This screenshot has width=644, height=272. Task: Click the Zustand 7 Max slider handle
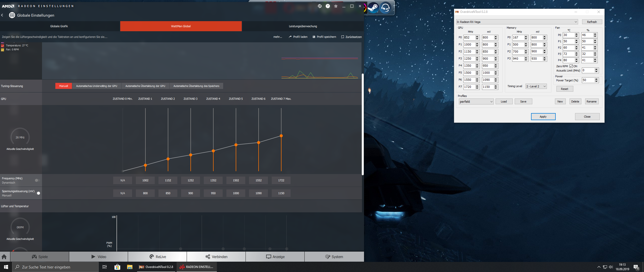(281, 136)
